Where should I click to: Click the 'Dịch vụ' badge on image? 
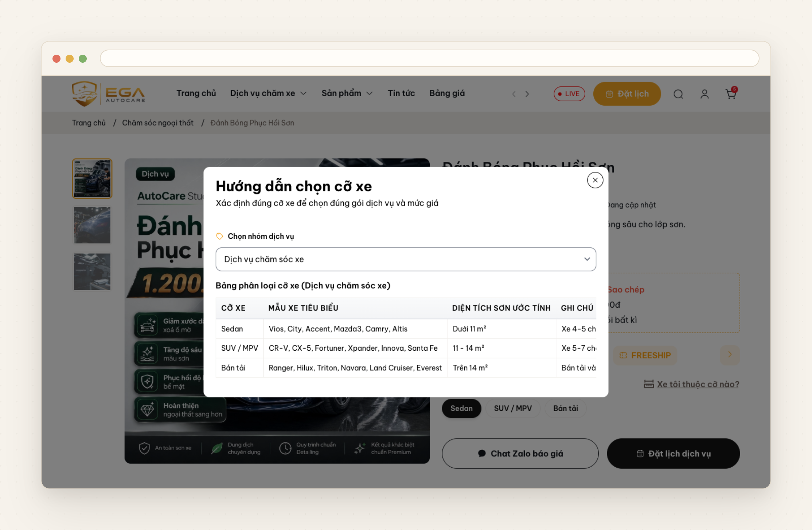[155, 174]
